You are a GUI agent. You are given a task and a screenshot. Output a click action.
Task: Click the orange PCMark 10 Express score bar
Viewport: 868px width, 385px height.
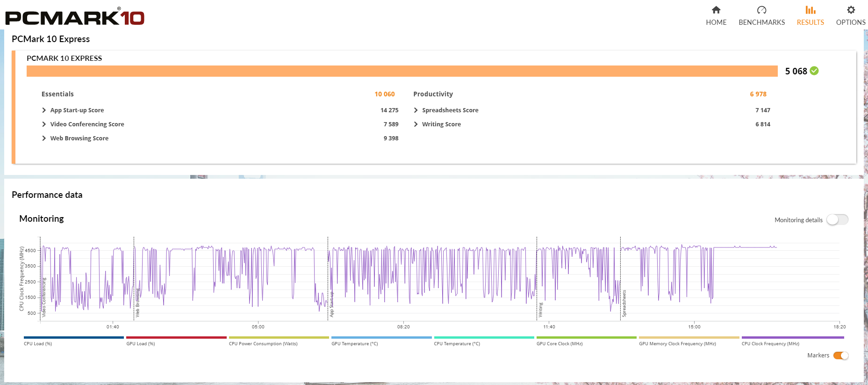click(x=402, y=71)
